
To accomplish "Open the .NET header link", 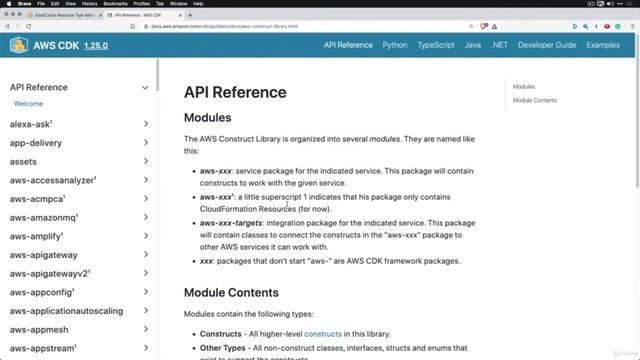I will click(x=500, y=45).
